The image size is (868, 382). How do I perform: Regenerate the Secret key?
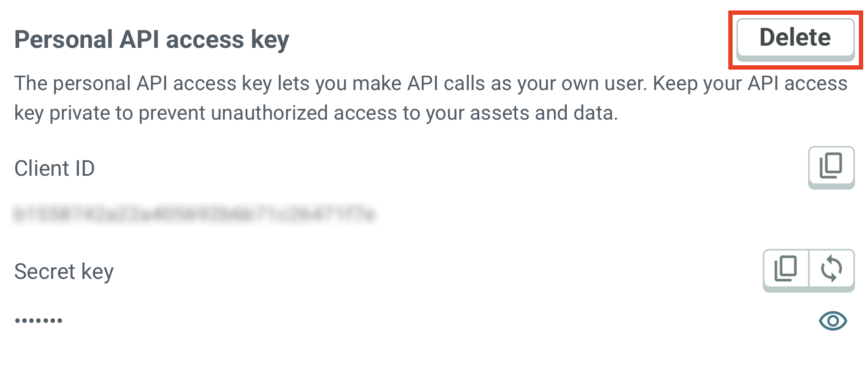point(831,269)
